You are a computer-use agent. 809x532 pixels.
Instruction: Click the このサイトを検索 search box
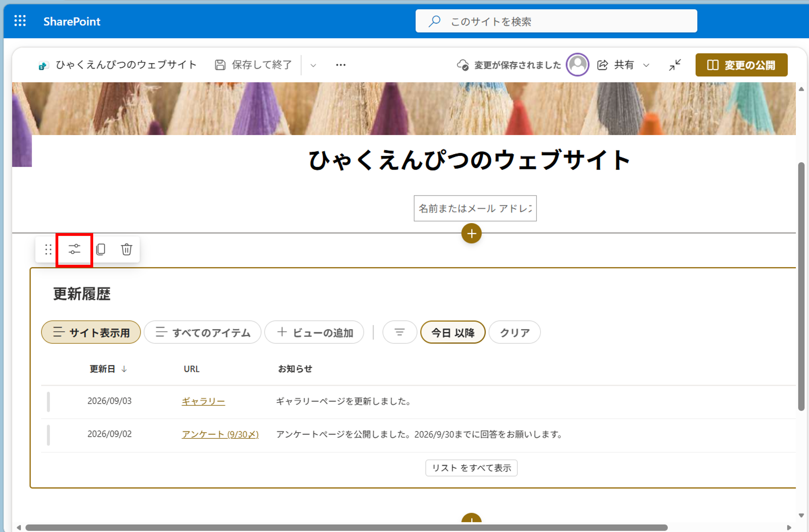tap(556, 21)
